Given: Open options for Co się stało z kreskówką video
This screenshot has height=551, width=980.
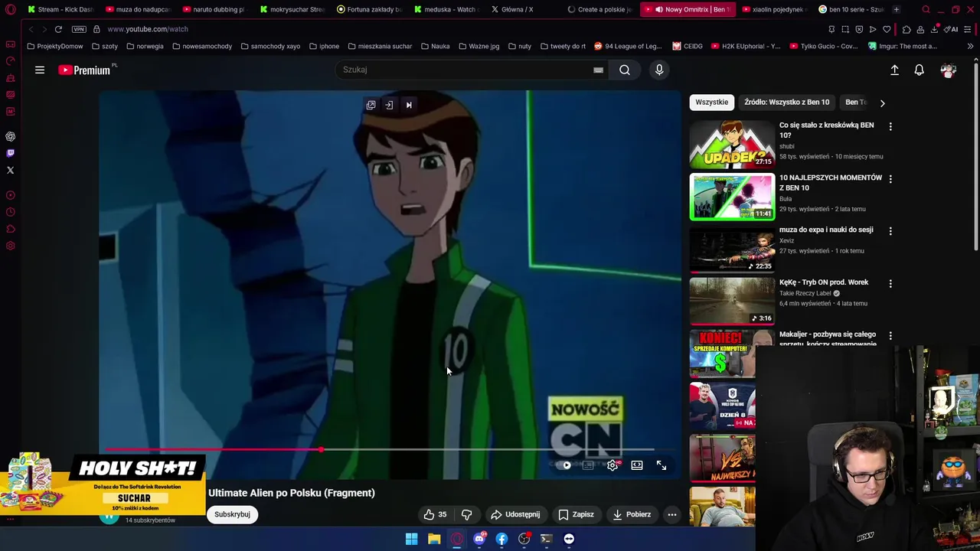Looking at the screenshot, I should 890,126.
